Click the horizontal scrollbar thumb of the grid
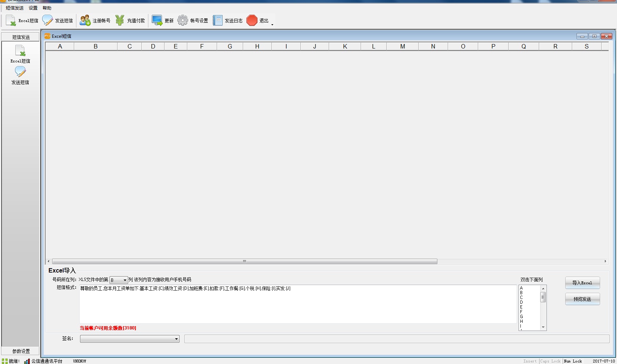 tap(245, 262)
